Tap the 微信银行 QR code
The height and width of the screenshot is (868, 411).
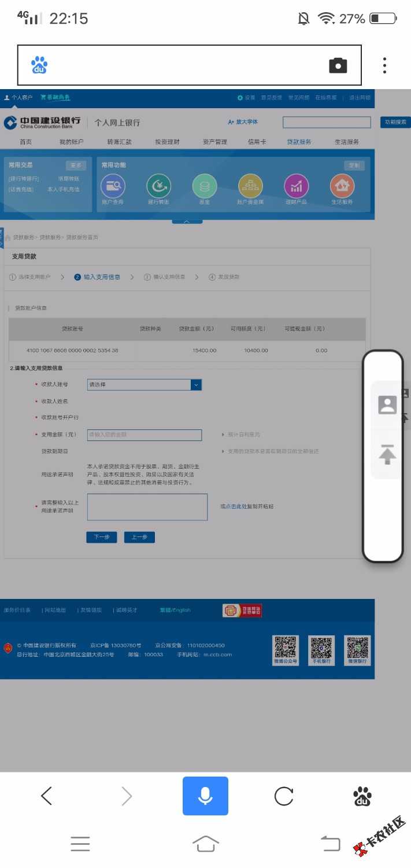tap(357, 650)
